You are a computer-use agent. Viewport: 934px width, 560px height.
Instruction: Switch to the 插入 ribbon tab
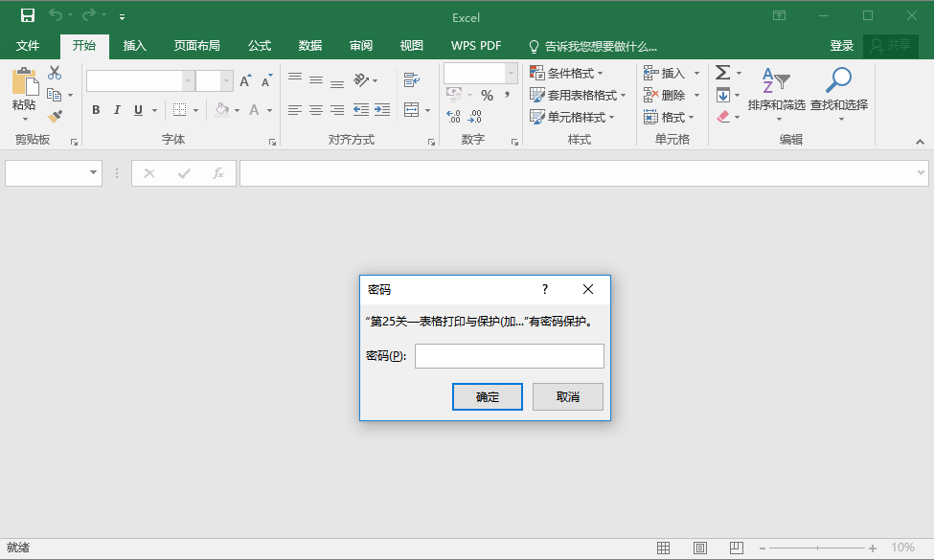point(135,46)
